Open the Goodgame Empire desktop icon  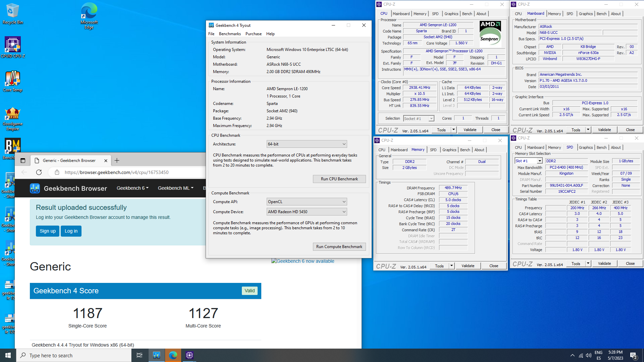click(12, 119)
